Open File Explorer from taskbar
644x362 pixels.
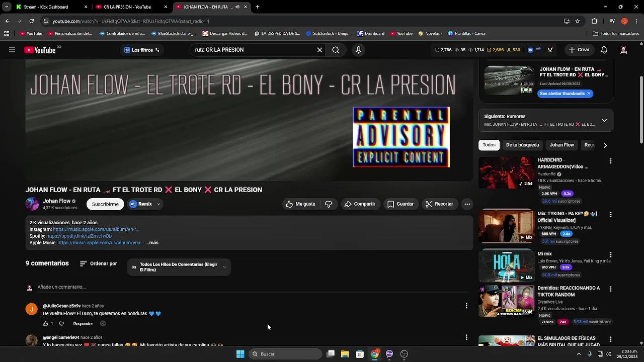[x=345, y=354]
